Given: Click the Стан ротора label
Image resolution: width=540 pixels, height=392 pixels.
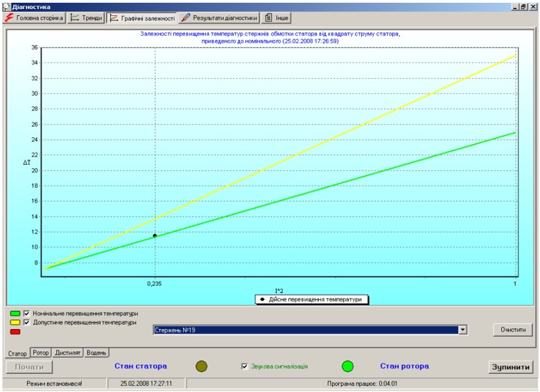Looking at the screenshot, I should coord(405,366).
